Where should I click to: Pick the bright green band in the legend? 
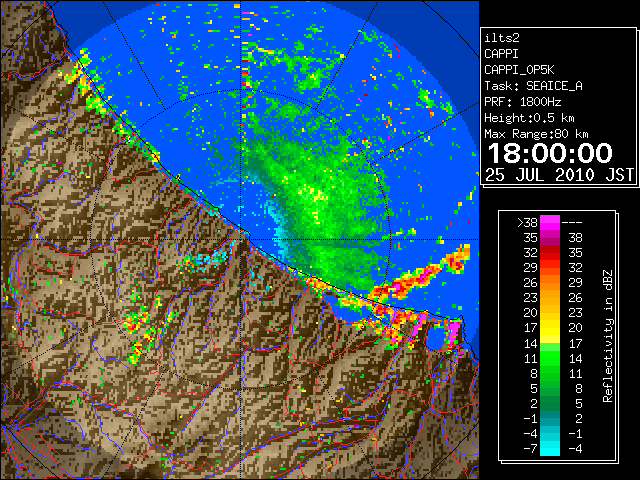(x=550, y=358)
